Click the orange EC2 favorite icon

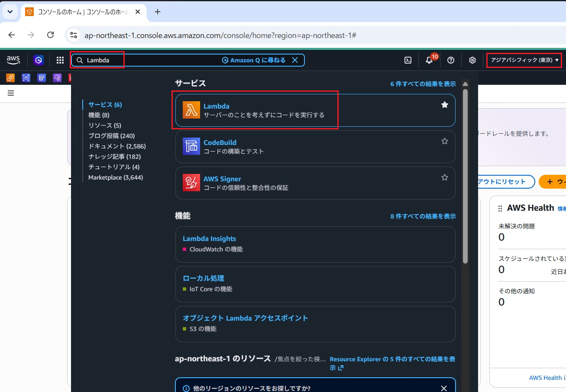click(x=10, y=78)
